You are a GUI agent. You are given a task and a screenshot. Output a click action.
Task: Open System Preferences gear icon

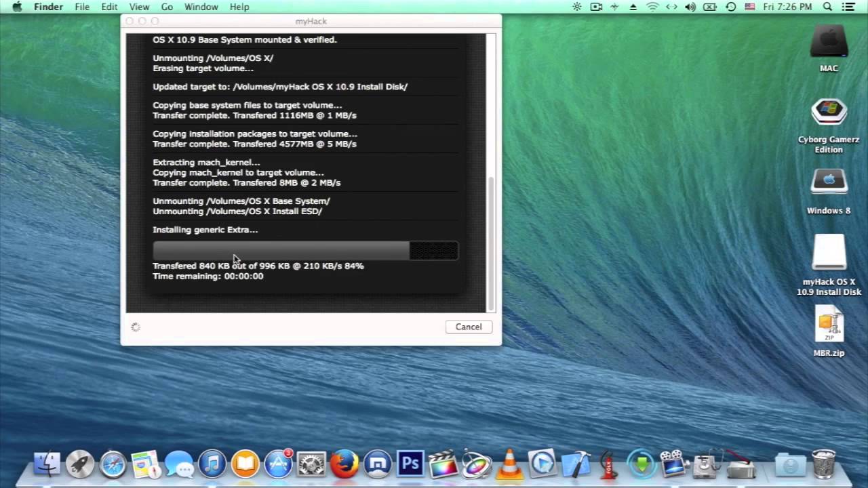(311, 464)
